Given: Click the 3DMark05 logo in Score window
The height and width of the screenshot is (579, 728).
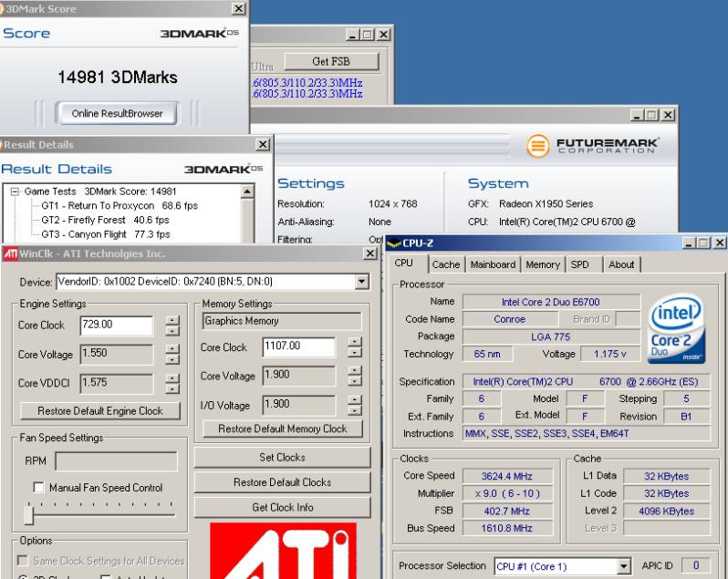Looking at the screenshot, I should click(x=200, y=33).
